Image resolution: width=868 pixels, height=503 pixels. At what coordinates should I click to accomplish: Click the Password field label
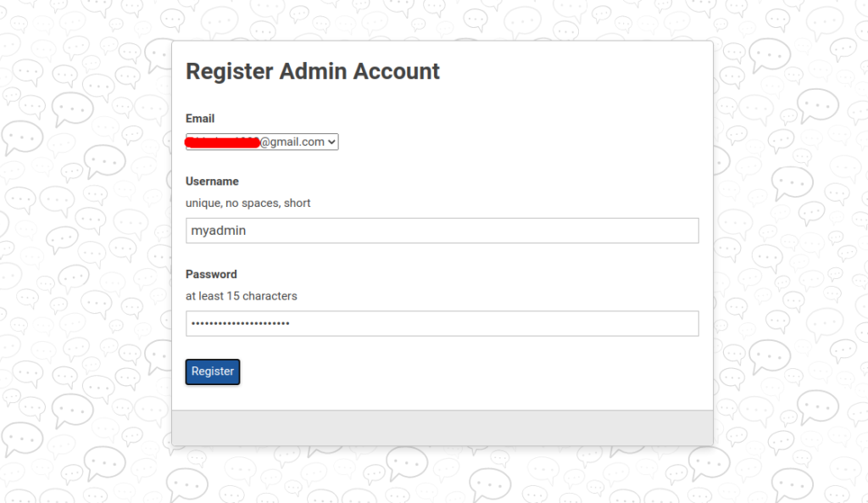[x=211, y=274]
